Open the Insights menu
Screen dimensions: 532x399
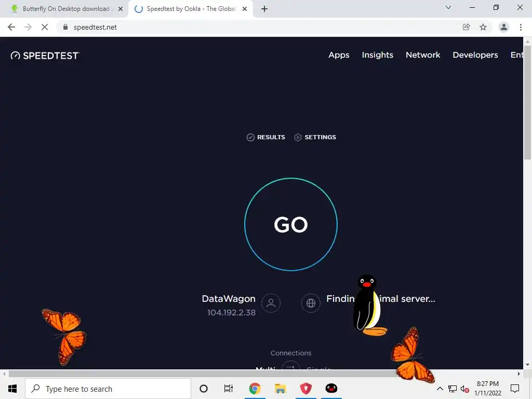(x=377, y=55)
